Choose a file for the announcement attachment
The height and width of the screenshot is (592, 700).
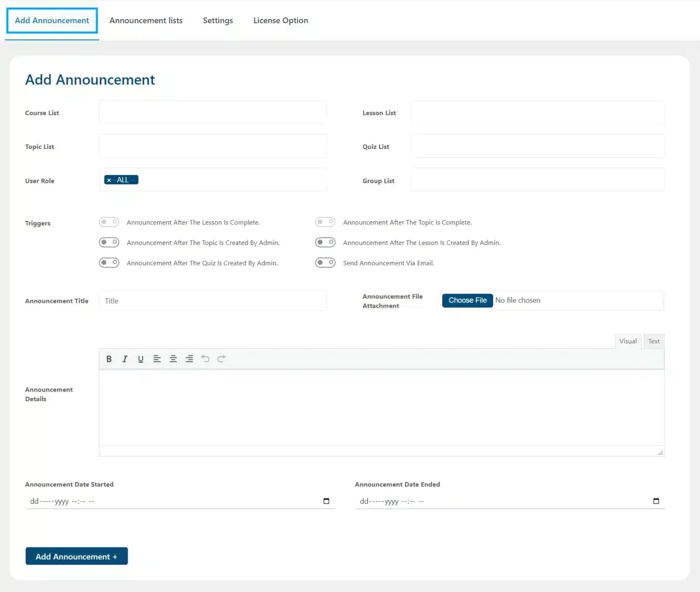[x=467, y=300]
